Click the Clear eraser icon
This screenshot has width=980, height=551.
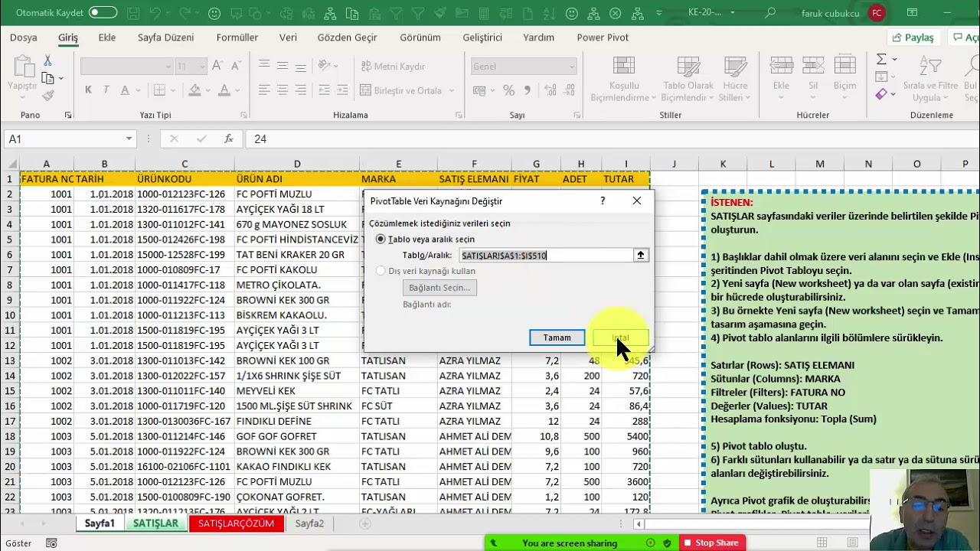click(881, 94)
